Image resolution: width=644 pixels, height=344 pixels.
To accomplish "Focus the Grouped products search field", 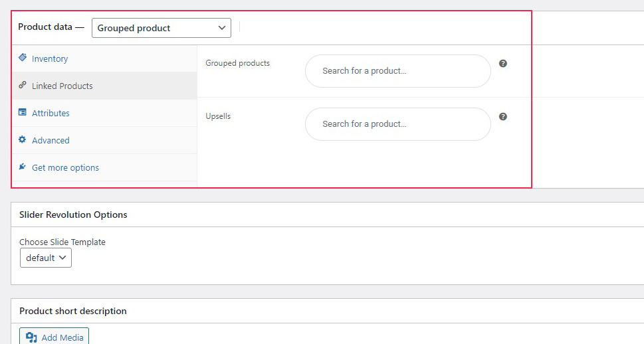I will coord(398,71).
